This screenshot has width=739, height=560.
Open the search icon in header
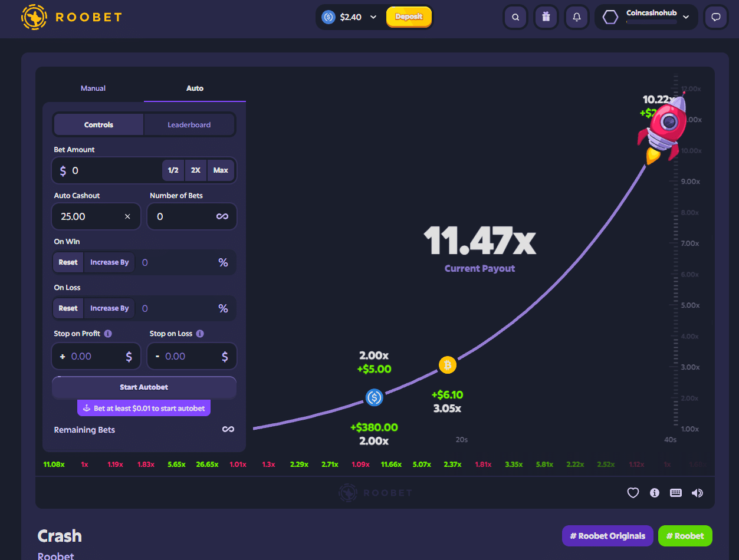pos(515,17)
